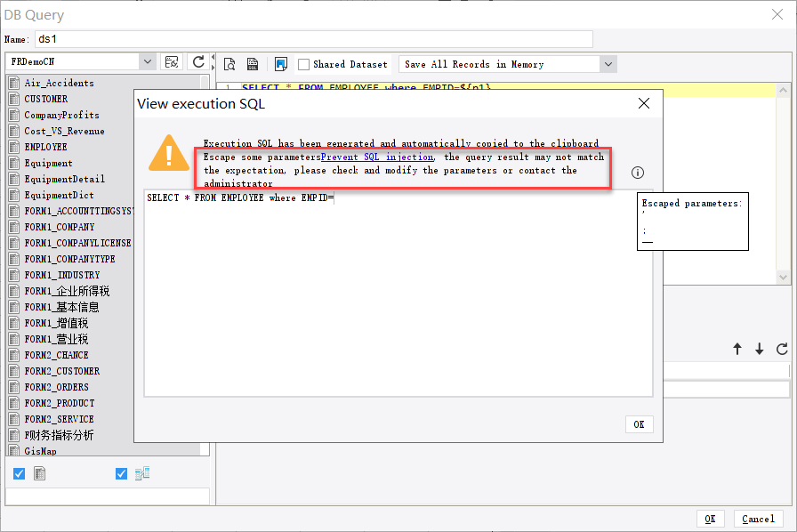The image size is (797, 532).
Task: Move the selected parameter up using the arrow
Action: (738, 351)
